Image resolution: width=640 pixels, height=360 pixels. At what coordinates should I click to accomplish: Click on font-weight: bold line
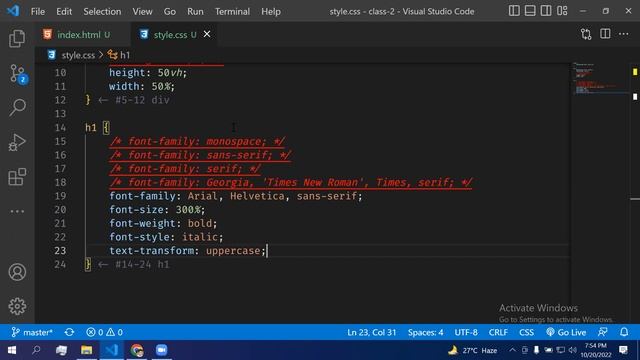[163, 223]
